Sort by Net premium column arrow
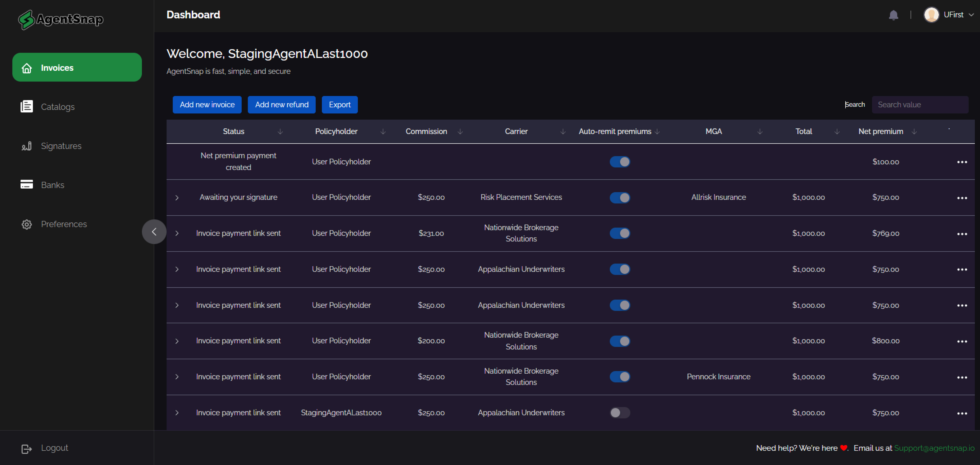This screenshot has height=465, width=980. pos(914,132)
